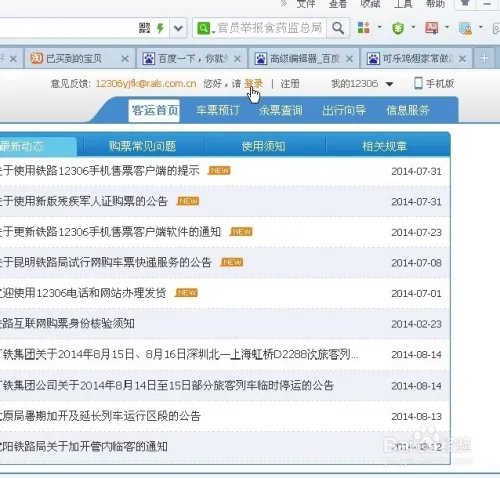Image resolution: width=500 pixels, height=478 pixels.
Task: Click Baidu paw favicon on 高级编辑器 tab
Action: tap(261, 59)
